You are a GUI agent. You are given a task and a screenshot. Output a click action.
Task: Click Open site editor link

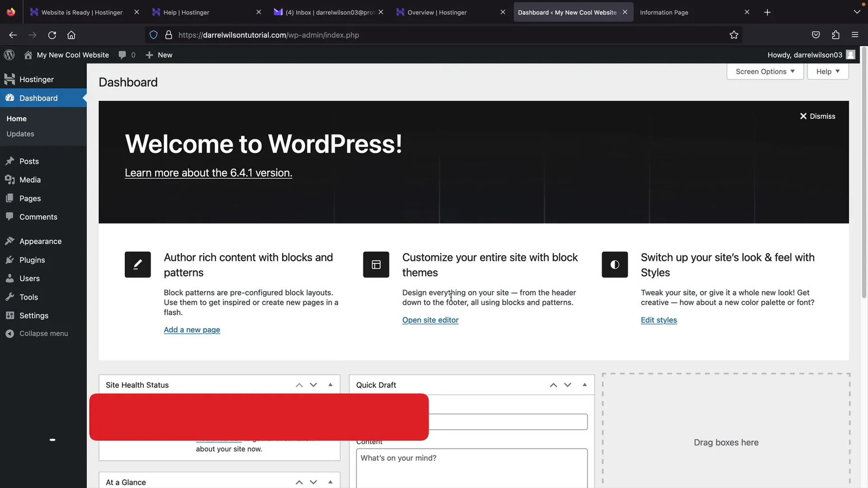pyautogui.click(x=430, y=320)
